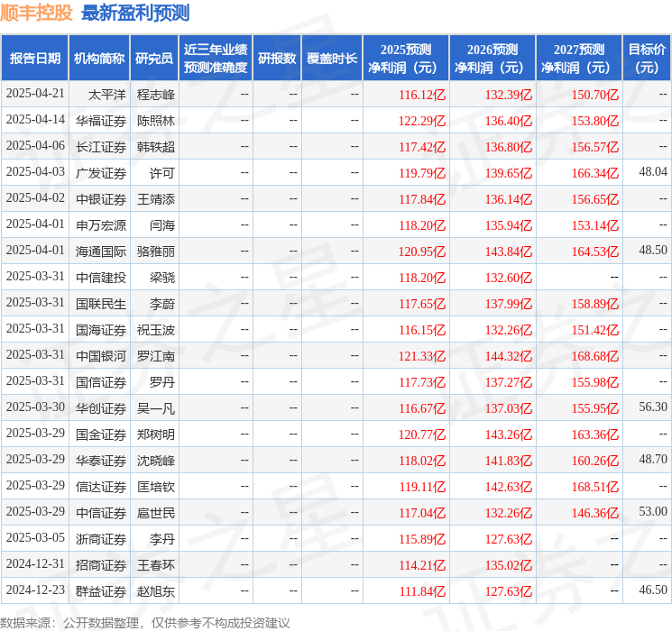The height and width of the screenshot is (631, 672).
Task: Click analyst 陈照林
Action: tap(156, 121)
